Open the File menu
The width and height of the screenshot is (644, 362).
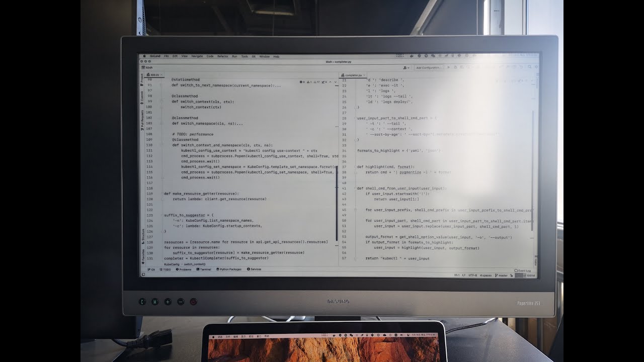point(167,56)
